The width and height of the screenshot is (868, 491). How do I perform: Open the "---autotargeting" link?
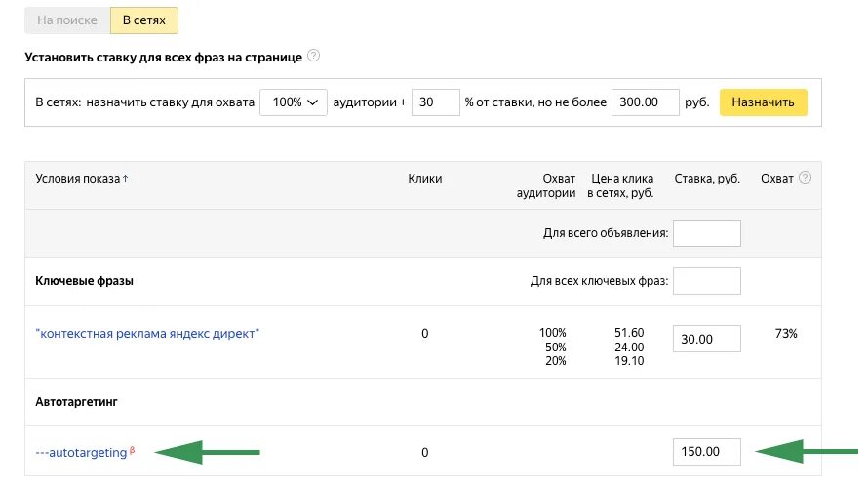[x=81, y=453]
